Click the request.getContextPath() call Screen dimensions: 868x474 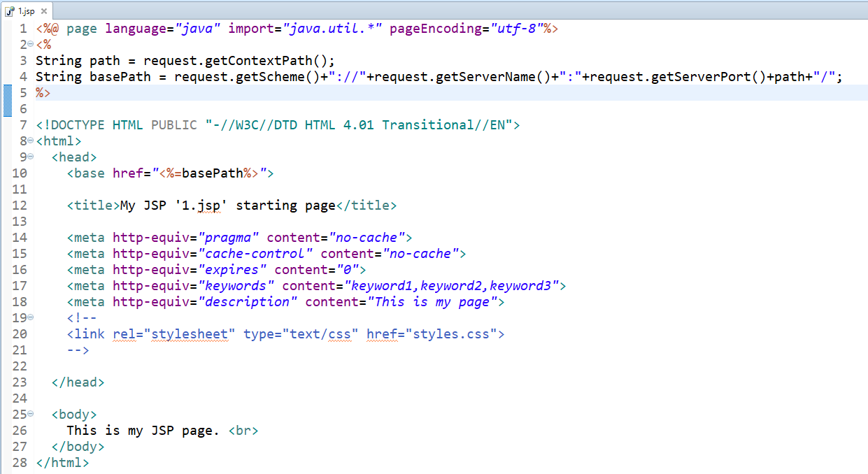[236, 61]
